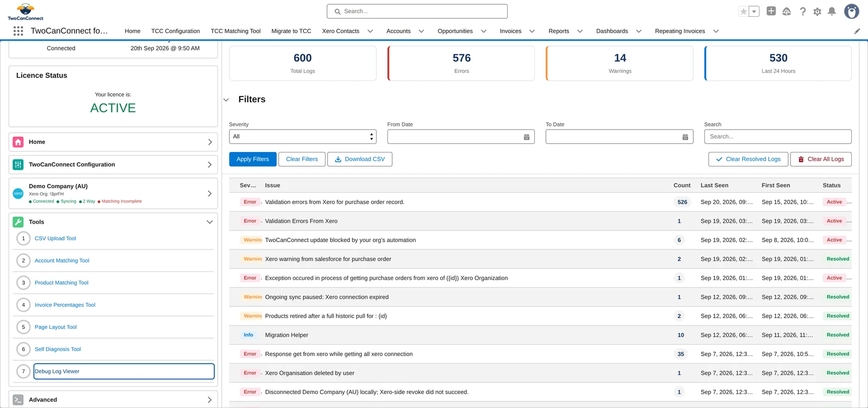The height and width of the screenshot is (408, 868).
Task: Open the Home sidebar item arrow
Action: (x=210, y=142)
